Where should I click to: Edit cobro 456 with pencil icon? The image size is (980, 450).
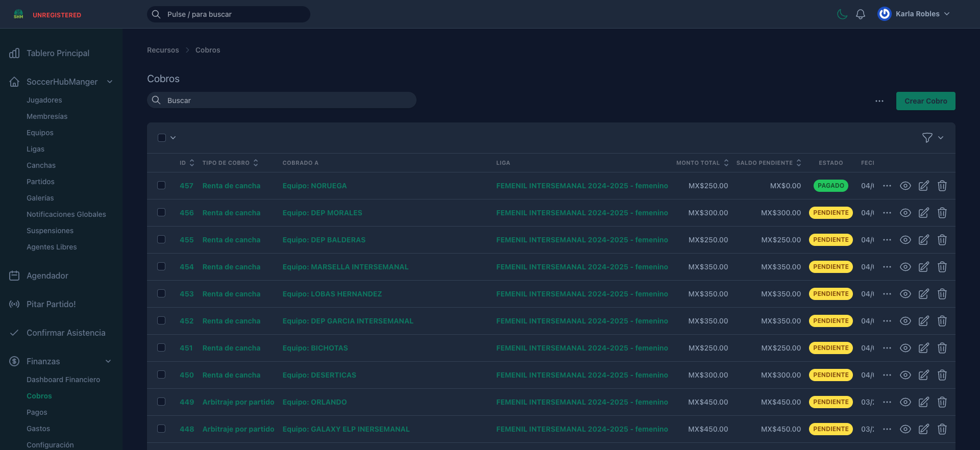(x=923, y=213)
